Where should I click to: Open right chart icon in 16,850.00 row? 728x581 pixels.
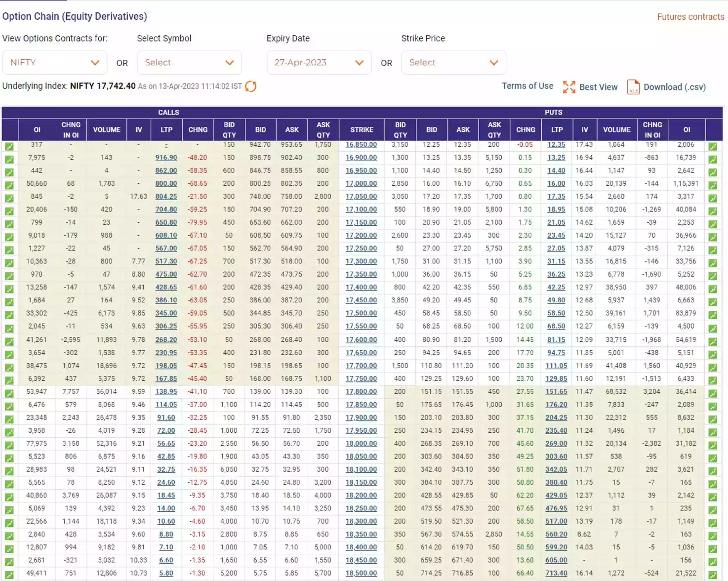click(x=713, y=146)
